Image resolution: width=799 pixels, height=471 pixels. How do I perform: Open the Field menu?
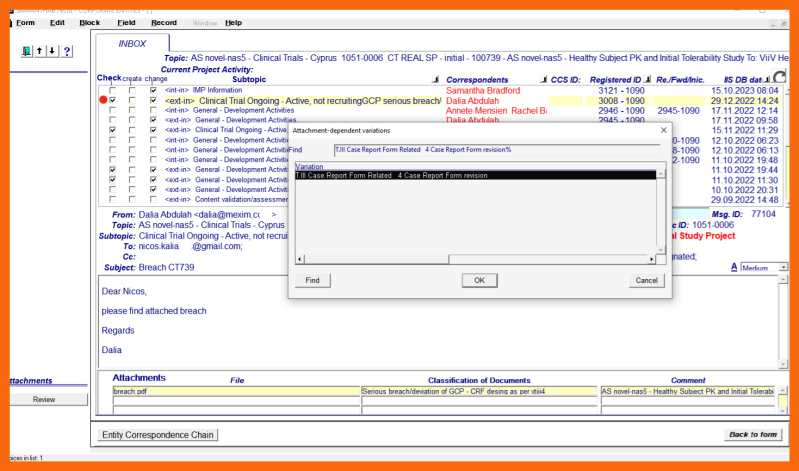(x=126, y=22)
